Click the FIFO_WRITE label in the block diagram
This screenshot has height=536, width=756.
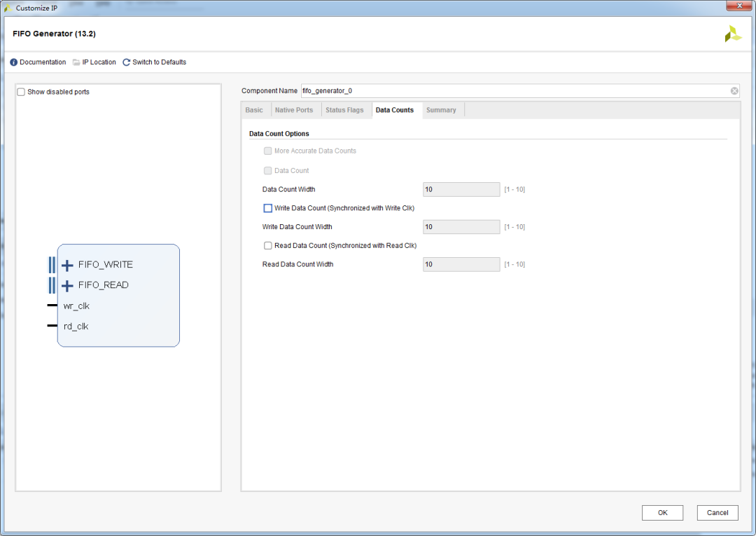point(106,264)
